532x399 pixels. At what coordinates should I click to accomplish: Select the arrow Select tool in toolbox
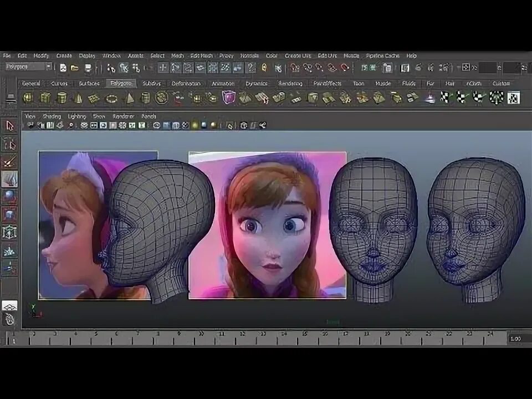pos(9,126)
